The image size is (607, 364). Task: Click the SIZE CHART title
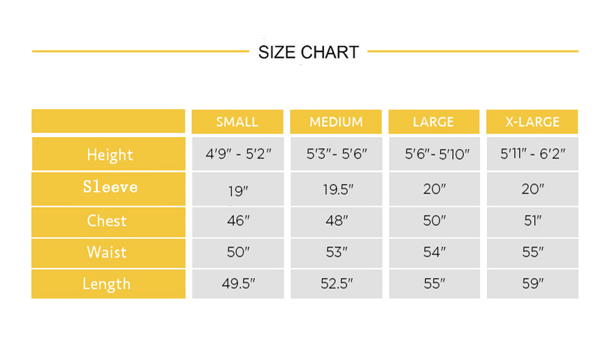click(308, 52)
